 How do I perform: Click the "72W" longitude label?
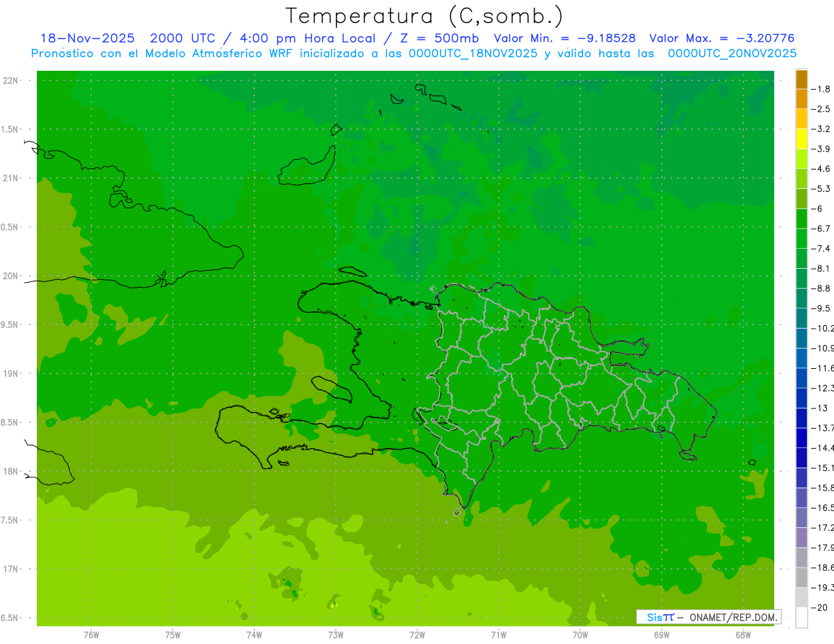(x=418, y=635)
